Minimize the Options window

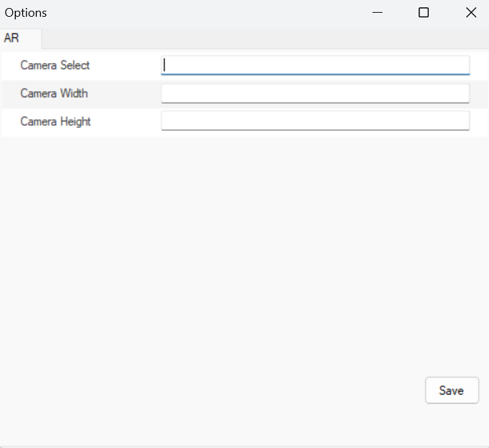click(x=377, y=13)
